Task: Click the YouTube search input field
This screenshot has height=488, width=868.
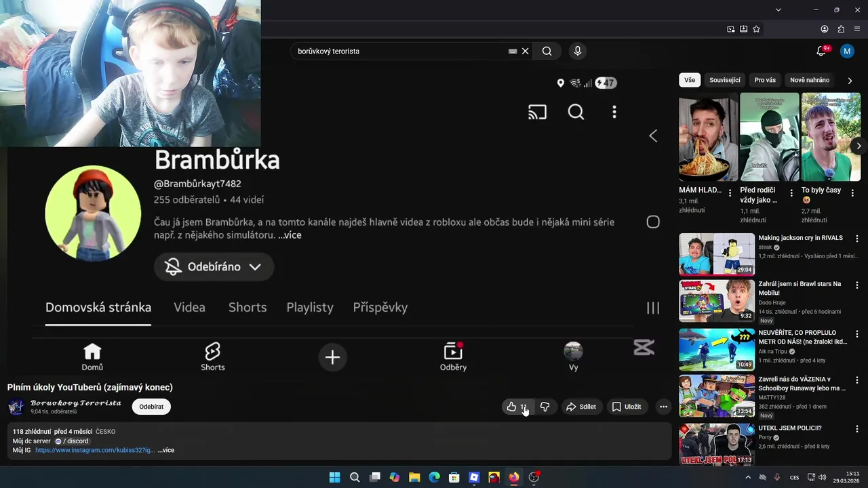Action: pos(400,51)
